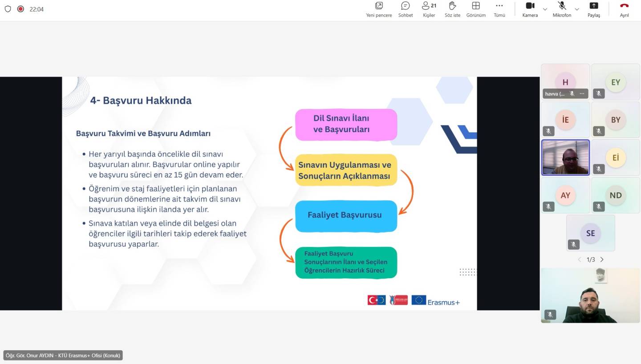Open the Sohbet chat panel

[405, 9]
